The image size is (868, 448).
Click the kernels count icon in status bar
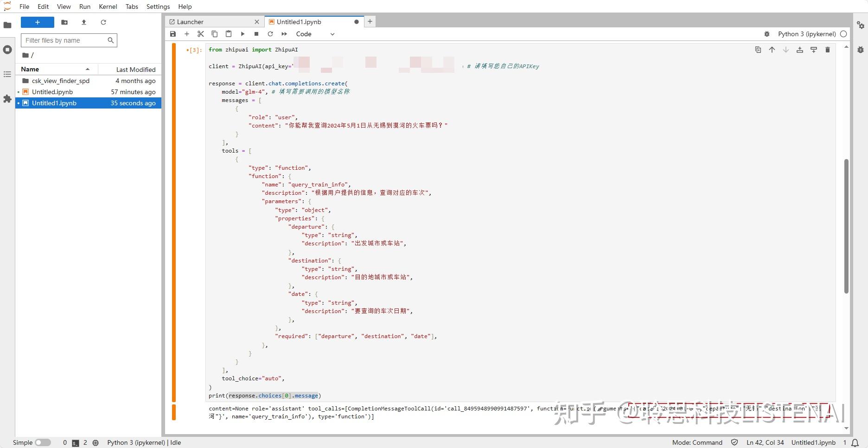[96, 443]
